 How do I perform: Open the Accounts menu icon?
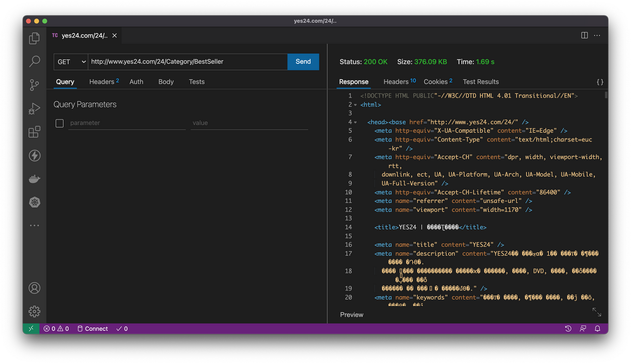pyautogui.click(x=35, y=288)
